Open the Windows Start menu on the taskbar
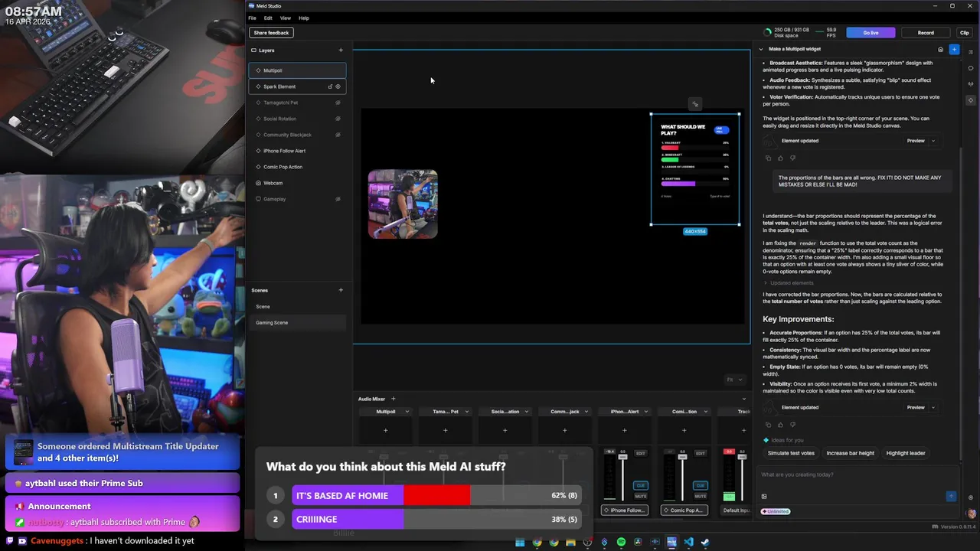 (520, 543)
